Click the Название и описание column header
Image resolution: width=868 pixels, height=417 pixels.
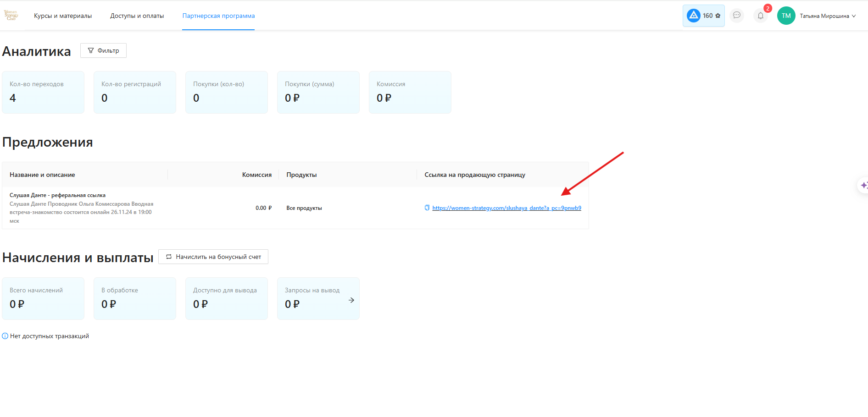[x=42, y=175]
